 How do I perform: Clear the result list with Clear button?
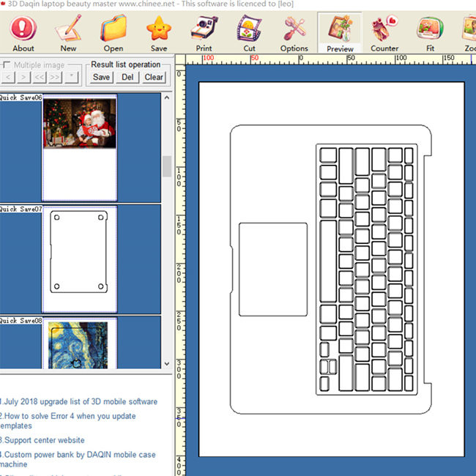coord(154,77)
